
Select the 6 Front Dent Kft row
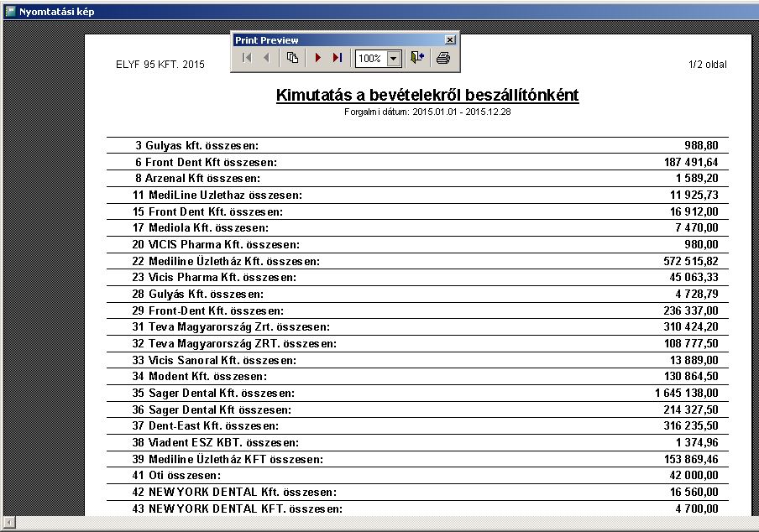coord(417,162)
